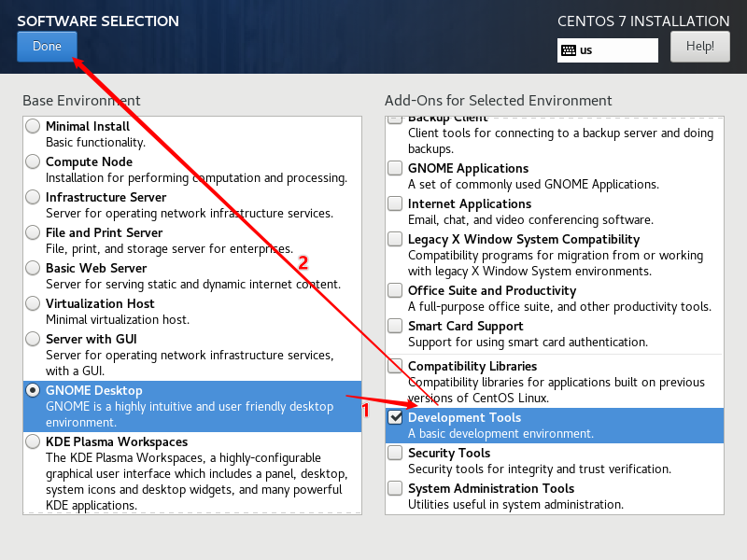Image resolution: width=747 pixels, height=560 pixels.
Task: Pick File and Print Server option
Action: pyautogui.click(x=34, y=232)
